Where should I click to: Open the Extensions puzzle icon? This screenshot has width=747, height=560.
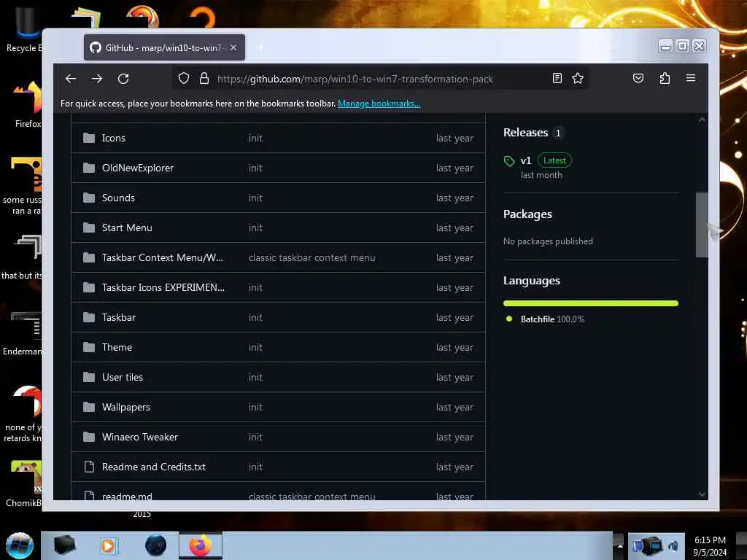[x=665, y=78]
